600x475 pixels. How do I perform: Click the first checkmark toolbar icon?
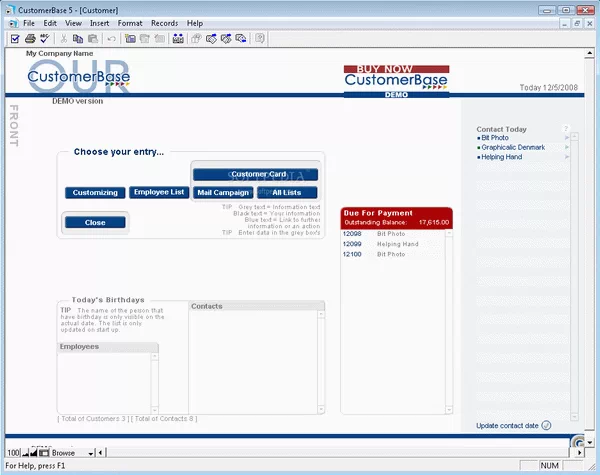tap(15, 39)
